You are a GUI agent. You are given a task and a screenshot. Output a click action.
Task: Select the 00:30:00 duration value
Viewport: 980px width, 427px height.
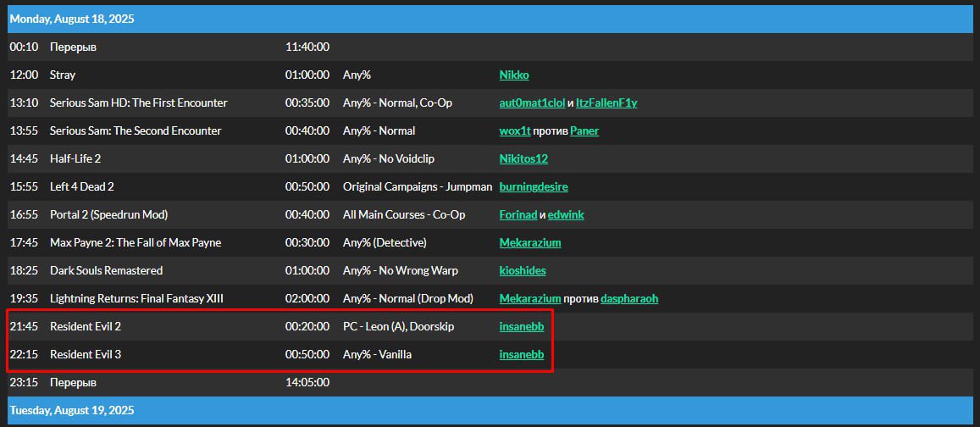[307, 242]
